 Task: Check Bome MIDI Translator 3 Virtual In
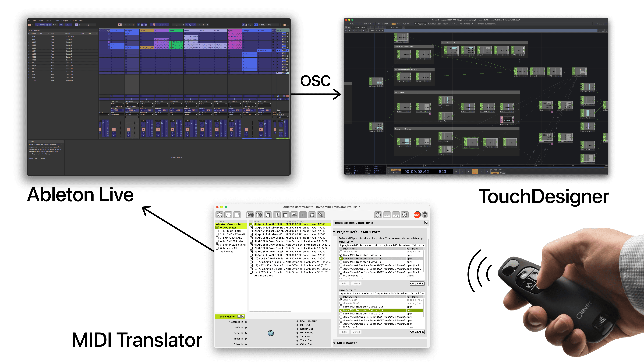click(x=341, y=262)
